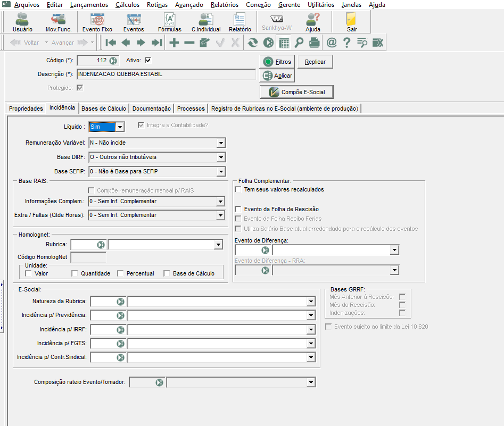Check the Base de Cálculo unit checkbox
The image size is (504, 426).
167,273
